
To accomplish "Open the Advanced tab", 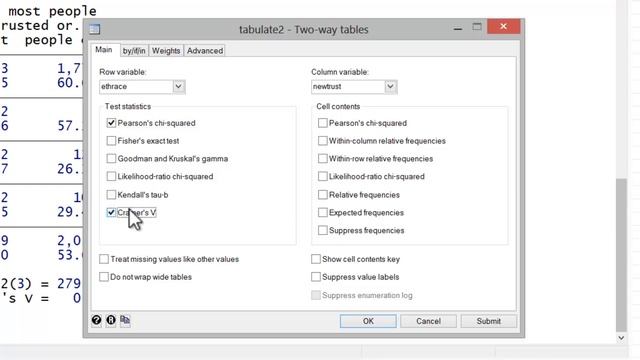I will point(205,51).
